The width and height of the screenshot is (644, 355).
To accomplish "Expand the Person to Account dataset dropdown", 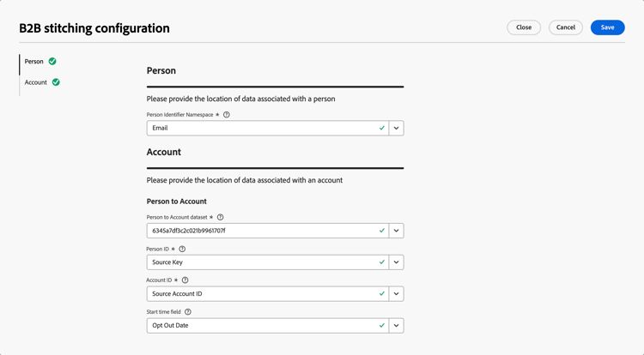I will (397, 231).
